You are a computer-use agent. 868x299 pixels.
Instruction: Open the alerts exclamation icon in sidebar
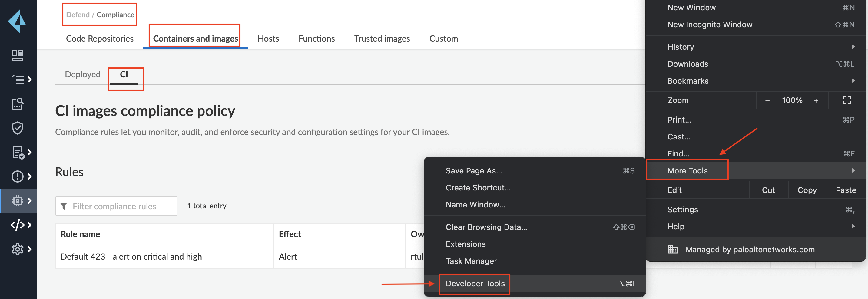pyautogui.click(x=18, y=176)
